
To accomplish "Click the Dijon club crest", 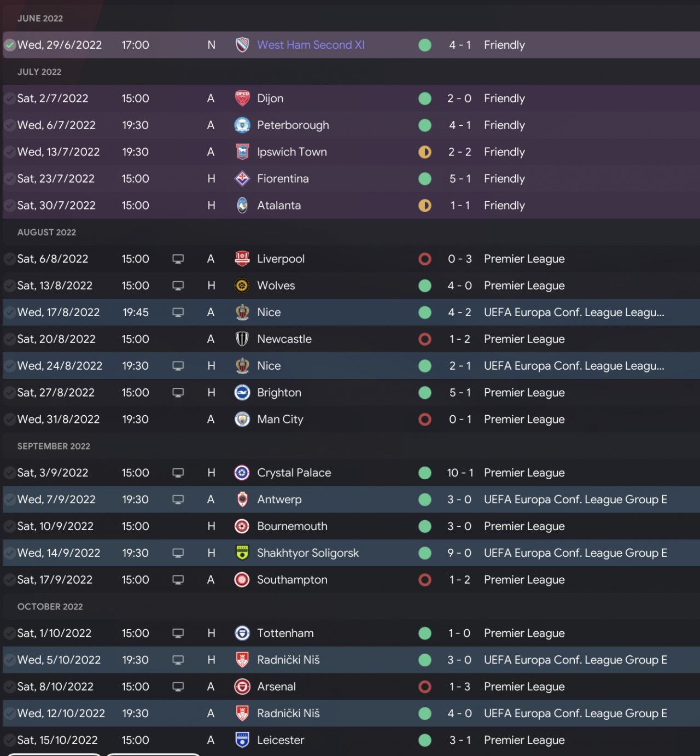I will pos(242,98).
